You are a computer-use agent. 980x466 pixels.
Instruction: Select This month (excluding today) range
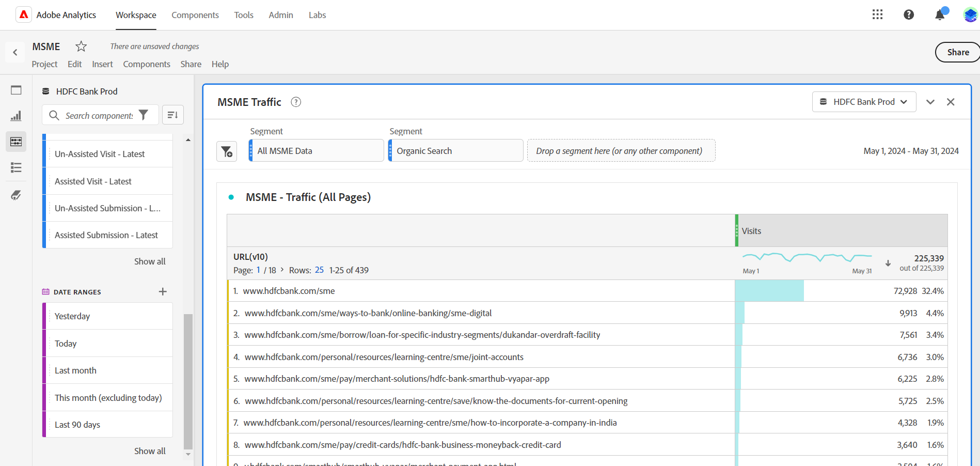[107, 398]
